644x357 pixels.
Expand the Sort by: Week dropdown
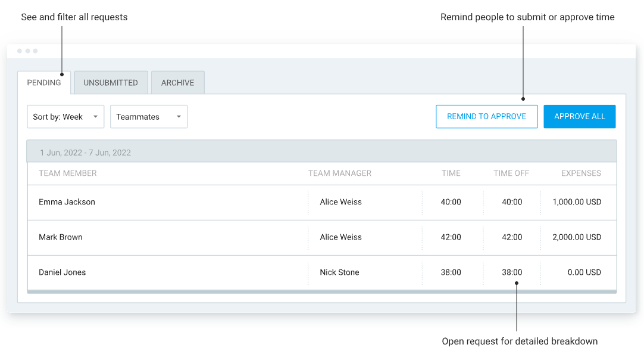tap(65, 117)
